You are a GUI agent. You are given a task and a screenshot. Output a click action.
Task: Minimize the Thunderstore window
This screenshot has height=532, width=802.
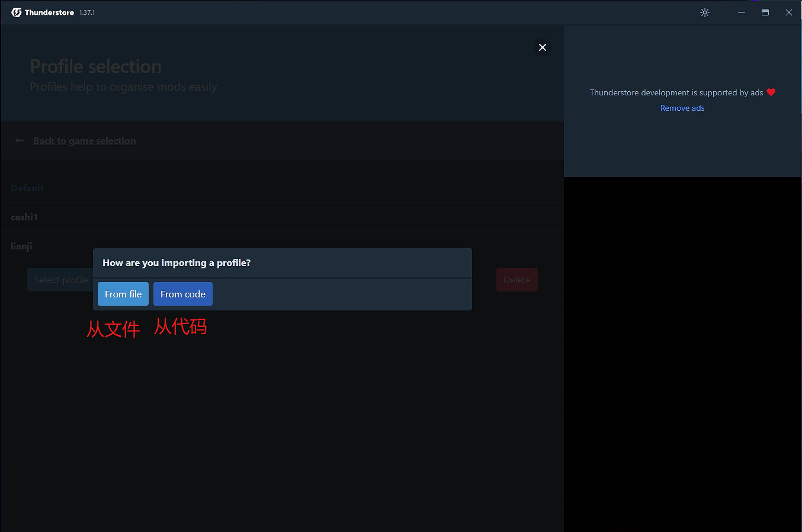point(742,12)
